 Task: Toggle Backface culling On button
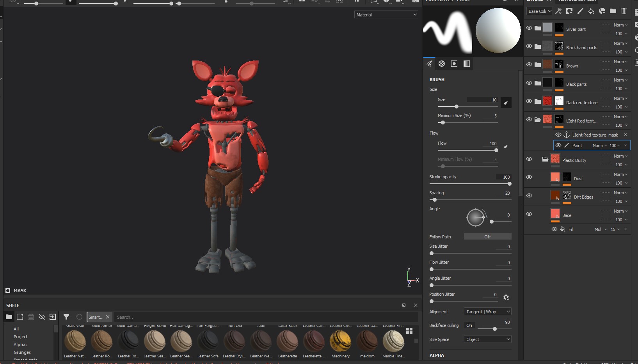[x=469, y=325]
